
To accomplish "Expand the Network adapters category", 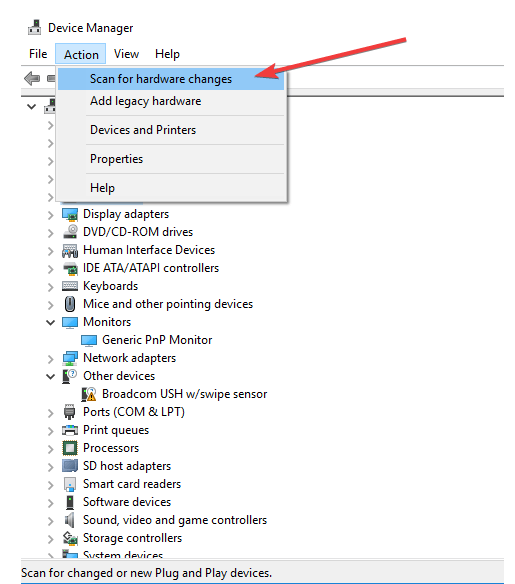I will [51, 358].
